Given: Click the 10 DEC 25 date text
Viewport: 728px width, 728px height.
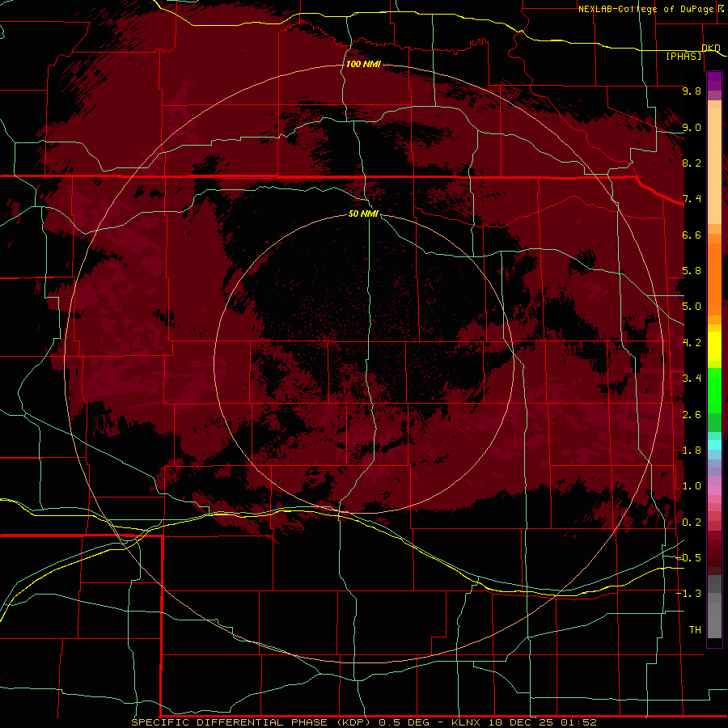Looking at the screenshot, I should point(522,722).
